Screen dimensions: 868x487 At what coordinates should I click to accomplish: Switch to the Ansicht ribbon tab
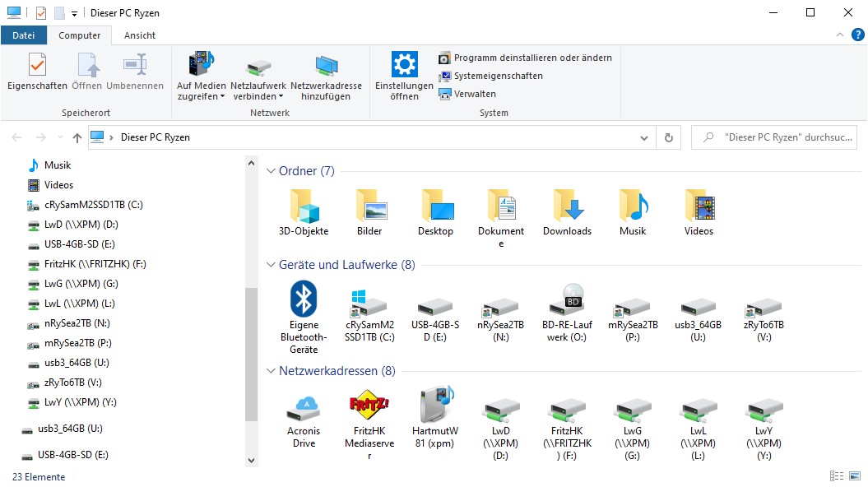coord(140,35)
